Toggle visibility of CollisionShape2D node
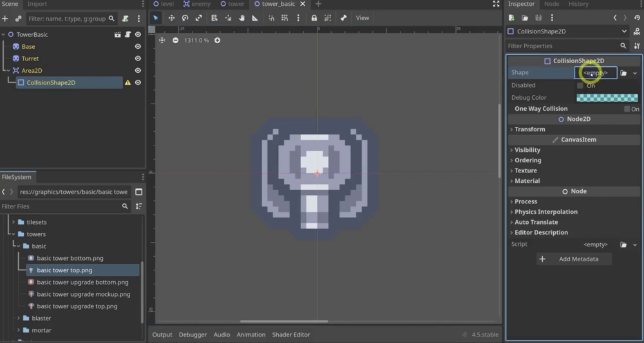This screenshot has width=644, height=343. pyautogui.click(x=138, y=82)
